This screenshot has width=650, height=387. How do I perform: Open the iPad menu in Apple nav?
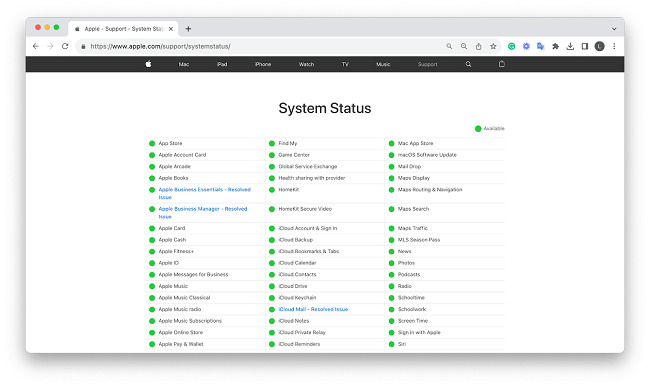point(222,64)
